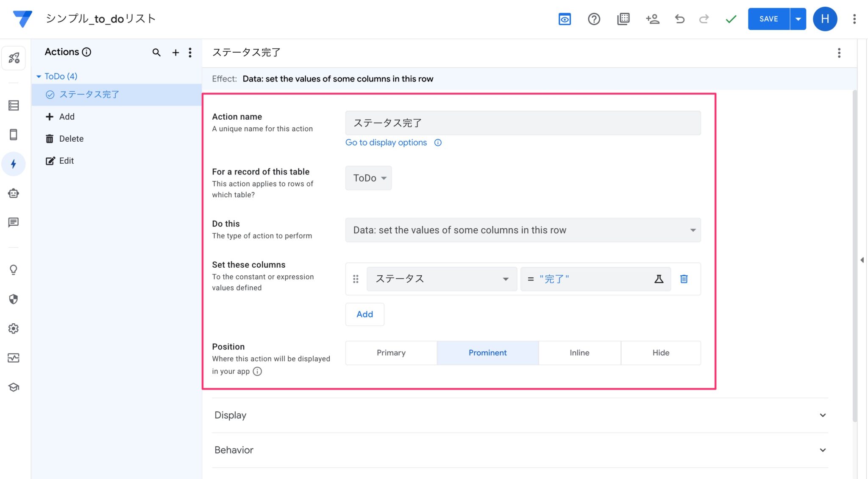
Task: Open the kebab menu beside ステータス完了 header
Action: pos(840,53)
